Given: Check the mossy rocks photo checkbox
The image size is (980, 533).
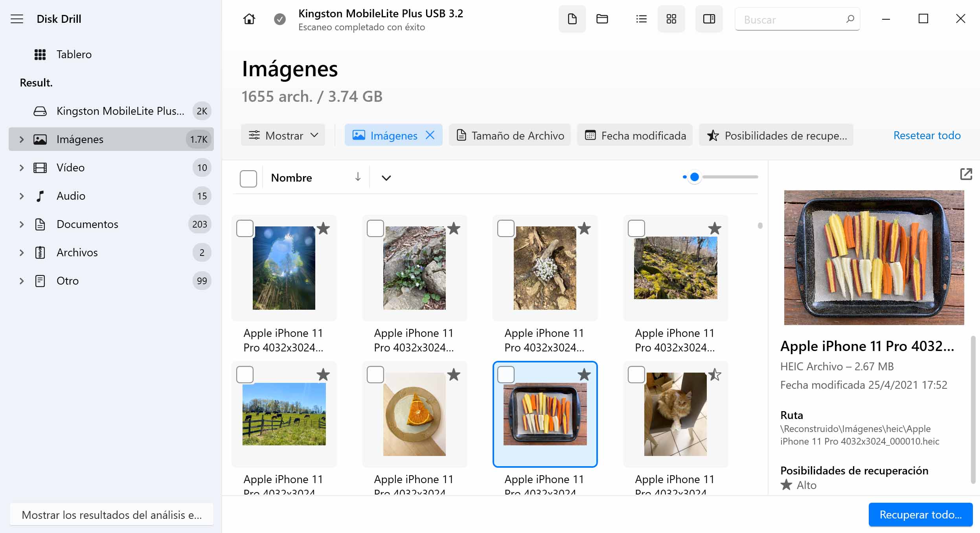Looking at the screenshot, I should [636, 228].
